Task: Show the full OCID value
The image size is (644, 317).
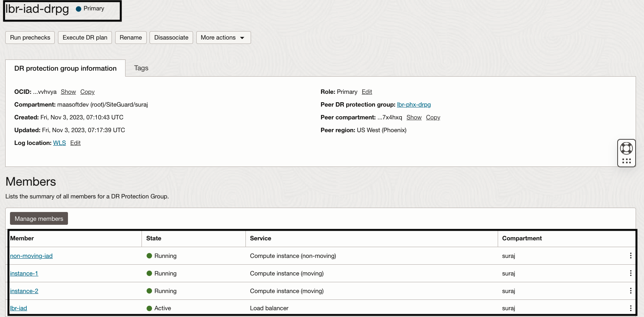Action: [68, 92]
